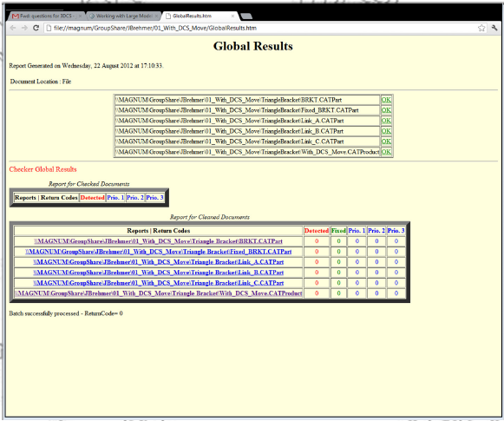Screen dimensions: 504x421
Task: Reload the page with refresh icon
Action: tap(36, 28)
